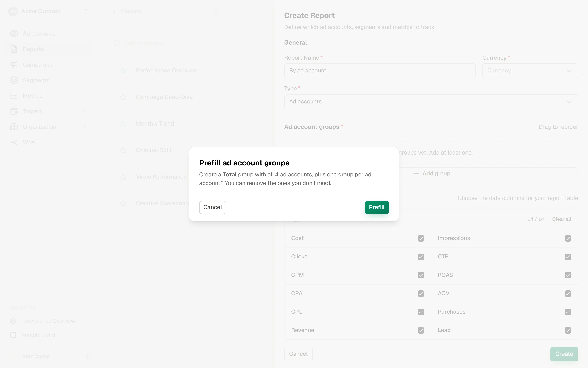Viewport: 588px width, 368px height.
Task: Uncheck the CPA metric checkbox
Action: tap(421, 294)
